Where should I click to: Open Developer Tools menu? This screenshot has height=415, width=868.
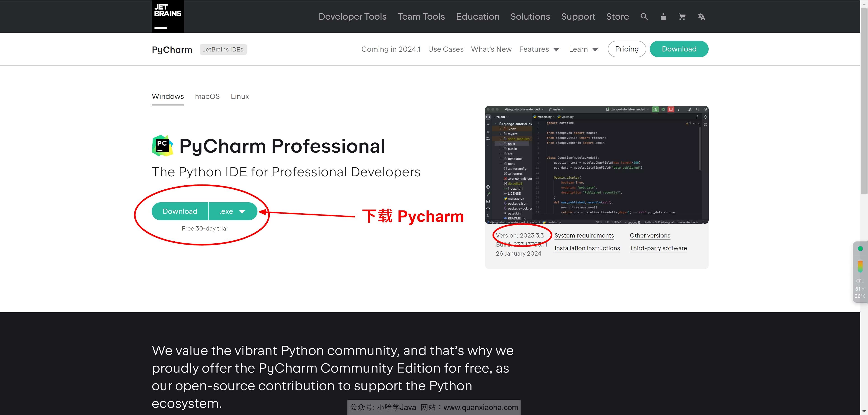point(352,16)
